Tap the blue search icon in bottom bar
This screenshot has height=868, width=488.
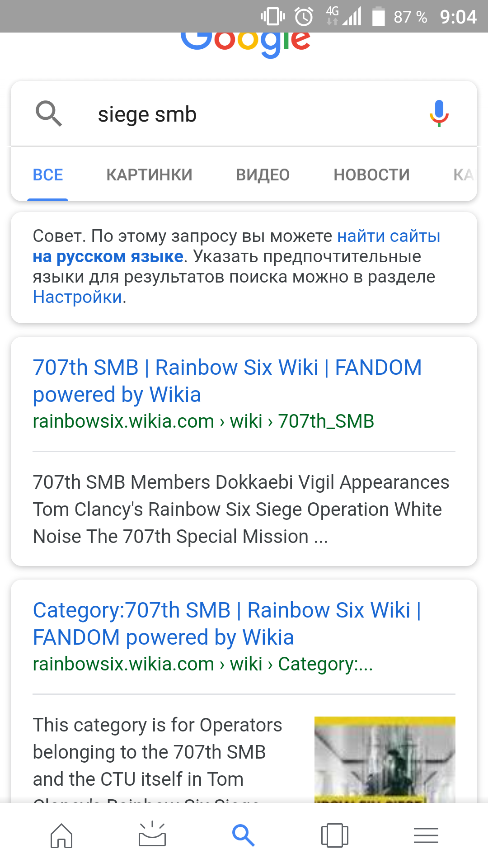pos(244,835)
